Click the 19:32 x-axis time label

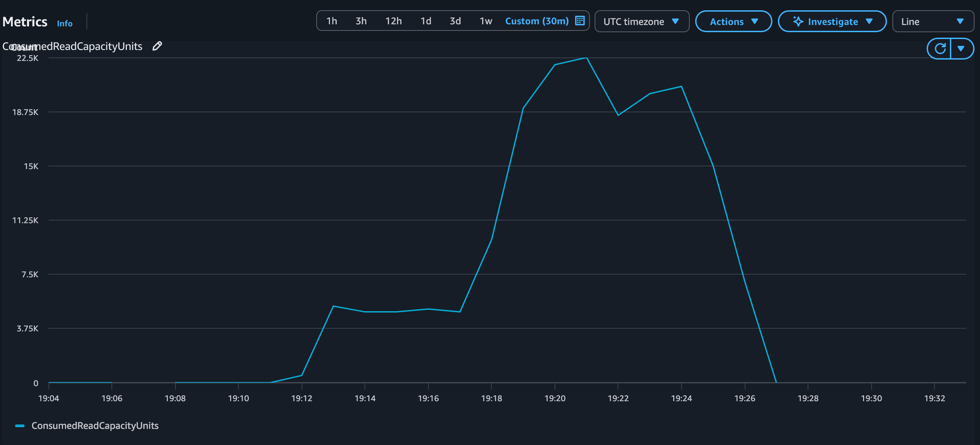934,398
